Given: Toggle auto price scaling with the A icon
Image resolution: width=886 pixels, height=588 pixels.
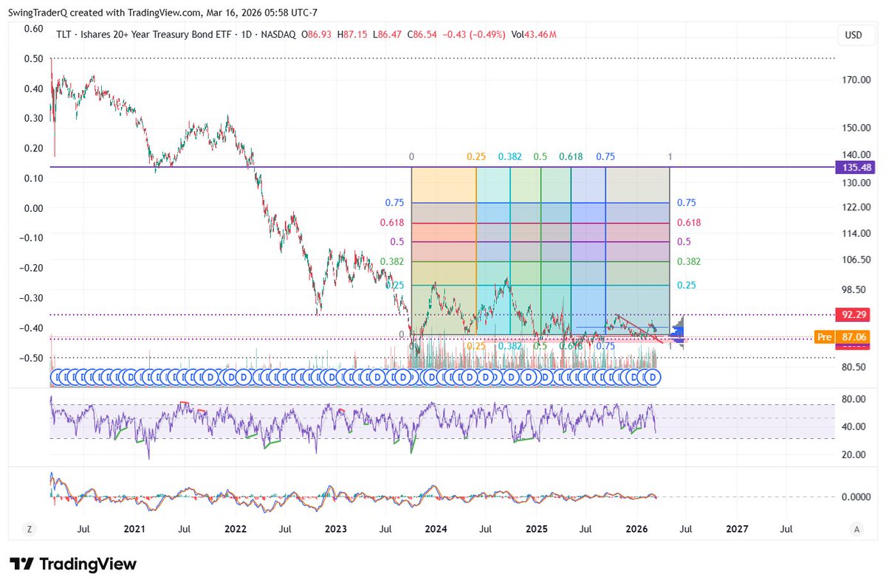Looking at the screenshot, I should point(856,529).
